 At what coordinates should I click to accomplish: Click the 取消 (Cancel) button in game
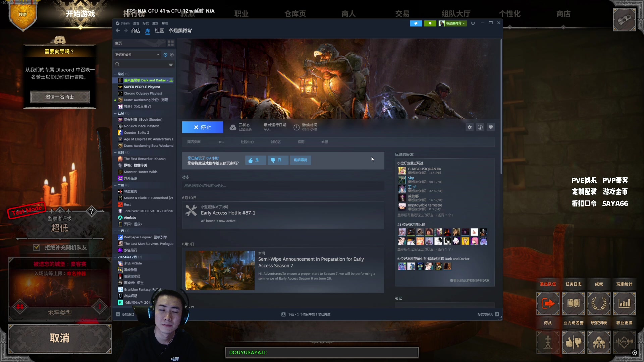[60, 339]
